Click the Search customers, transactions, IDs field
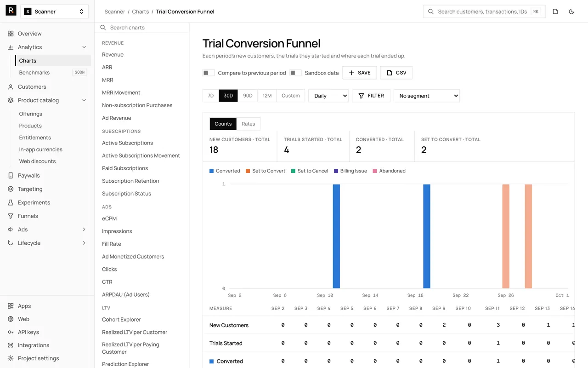This screenshot has width=588, height=368. pos(484,11)
